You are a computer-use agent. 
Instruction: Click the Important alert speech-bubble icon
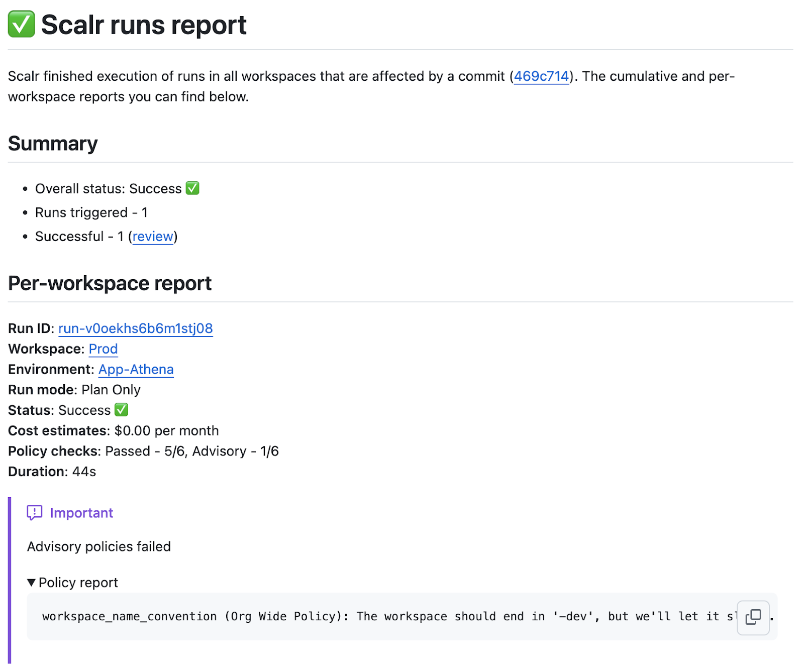tap(35, 513)
